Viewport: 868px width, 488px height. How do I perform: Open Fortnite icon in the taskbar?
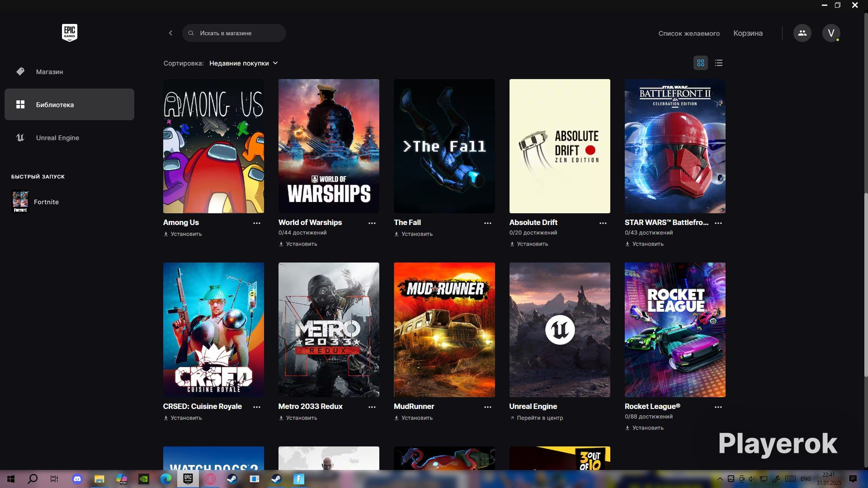299,479
